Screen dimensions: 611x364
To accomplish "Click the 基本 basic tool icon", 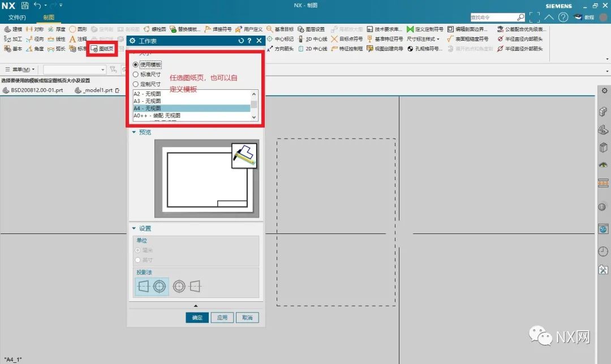I will click(13, 49).
